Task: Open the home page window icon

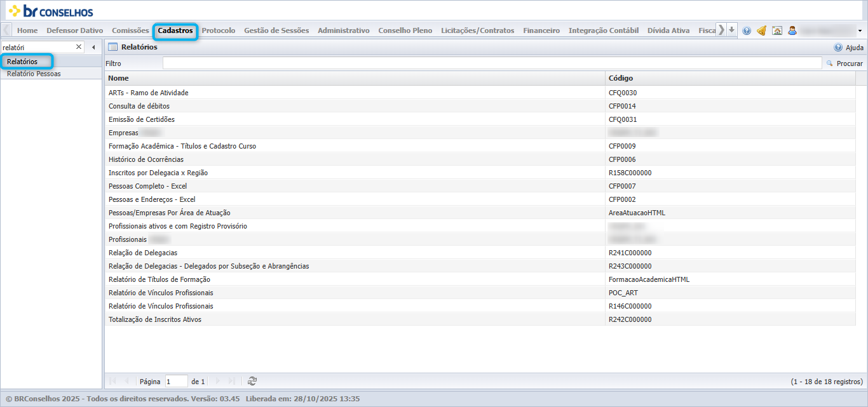Action: 776,30
